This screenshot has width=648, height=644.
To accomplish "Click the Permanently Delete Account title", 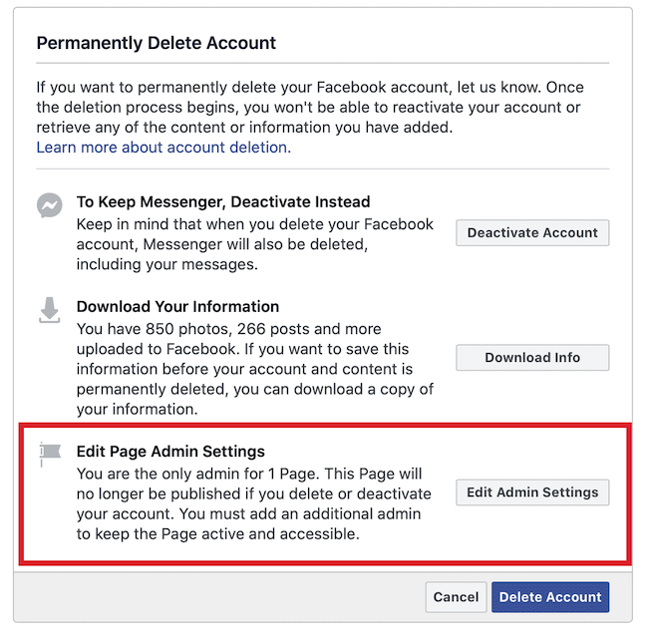I will point(156,43).
